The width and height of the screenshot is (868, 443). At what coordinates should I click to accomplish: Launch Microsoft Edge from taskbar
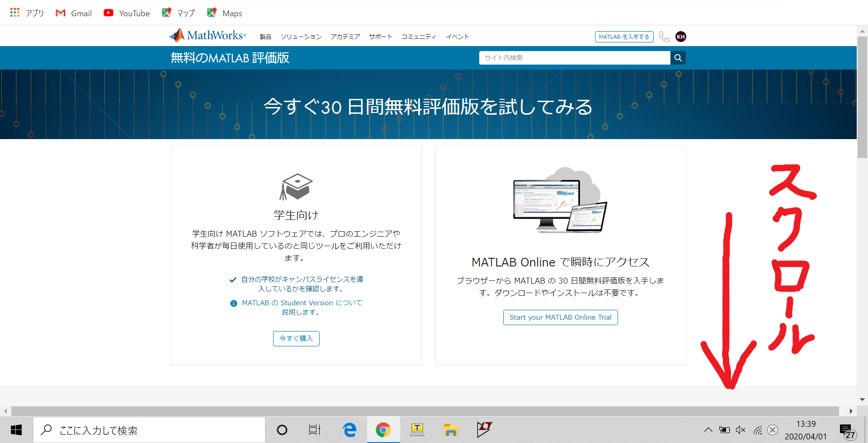click(x=349, y=430)
